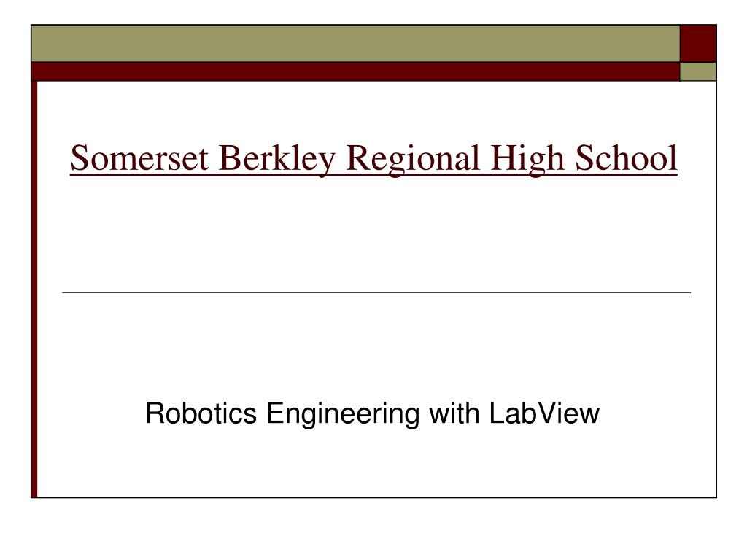Open the Somerset Berkley Regional High School link

[373, 158]
